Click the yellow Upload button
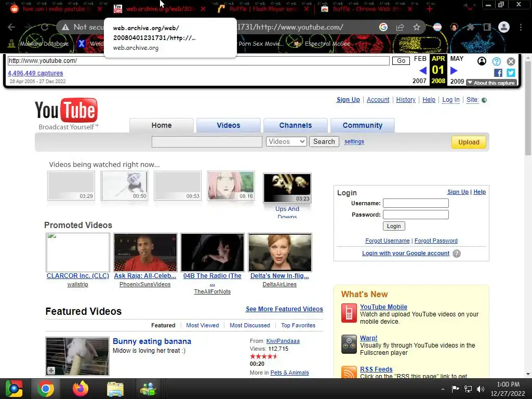Image resolution: width=532 pixels, height=399 pixels. (x=469, y=142)
